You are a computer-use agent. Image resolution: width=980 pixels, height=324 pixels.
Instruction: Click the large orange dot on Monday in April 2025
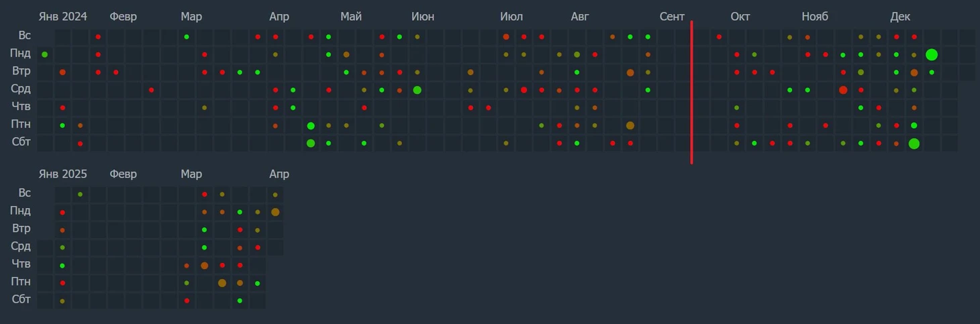(275, 212)
